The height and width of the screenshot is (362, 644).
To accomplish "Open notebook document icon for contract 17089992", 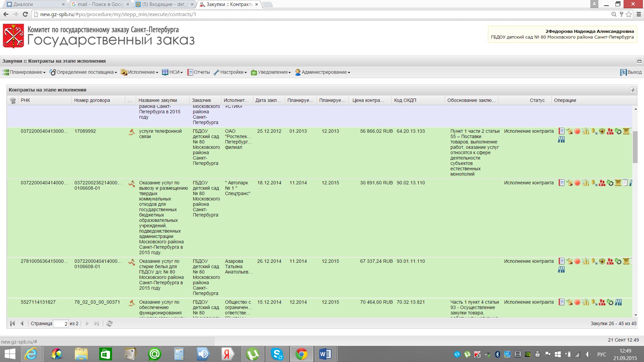I will (x=561, y=131).
